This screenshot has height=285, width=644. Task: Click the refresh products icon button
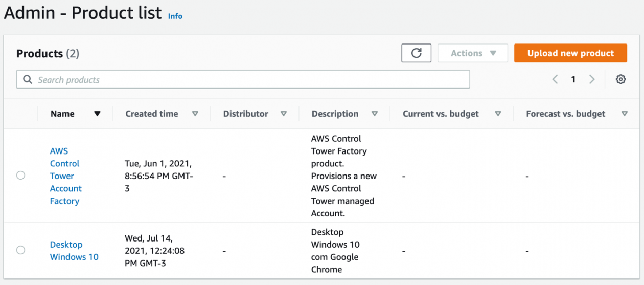pos(416,53)
